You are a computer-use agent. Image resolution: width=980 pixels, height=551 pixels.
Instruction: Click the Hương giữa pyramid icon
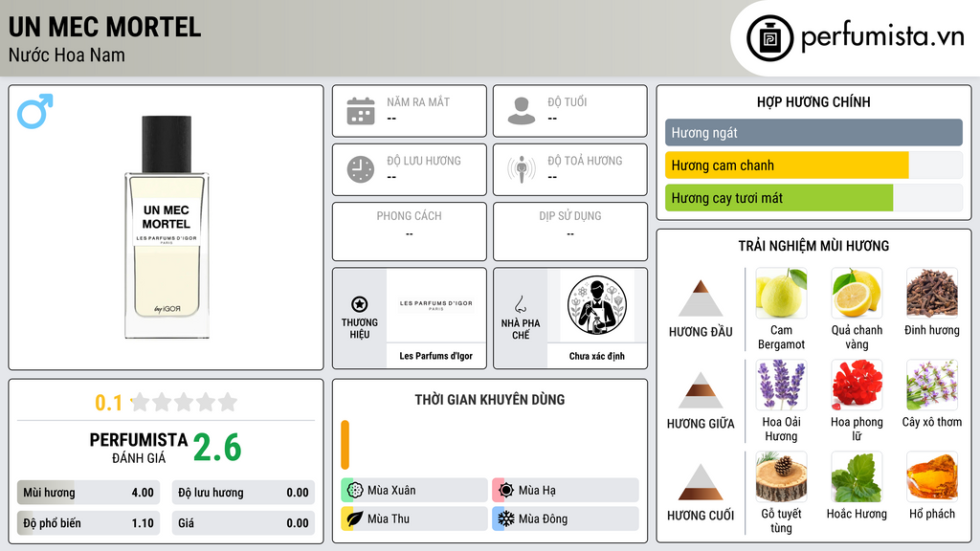pos(701,390)
